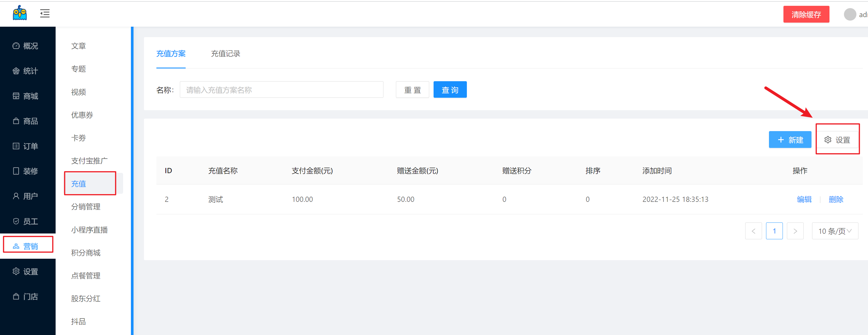Open 用户 users section
This screenshot has height=335, width=868.
[25, 196]
